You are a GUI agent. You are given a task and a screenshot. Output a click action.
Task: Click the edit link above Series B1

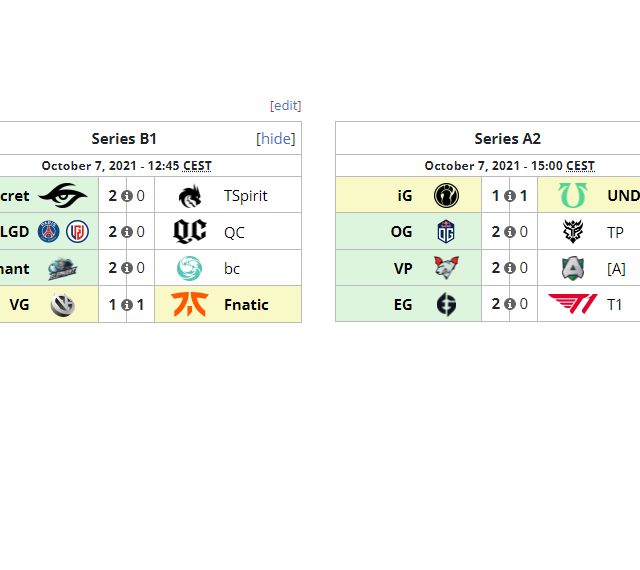(x=285, y=106)
